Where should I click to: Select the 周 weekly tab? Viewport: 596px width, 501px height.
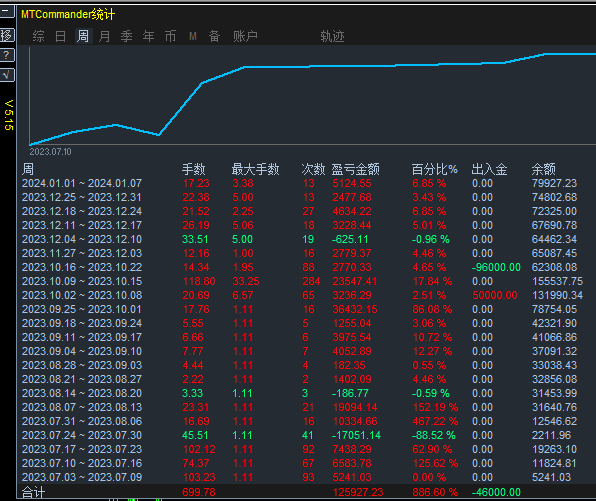(83, 36)
